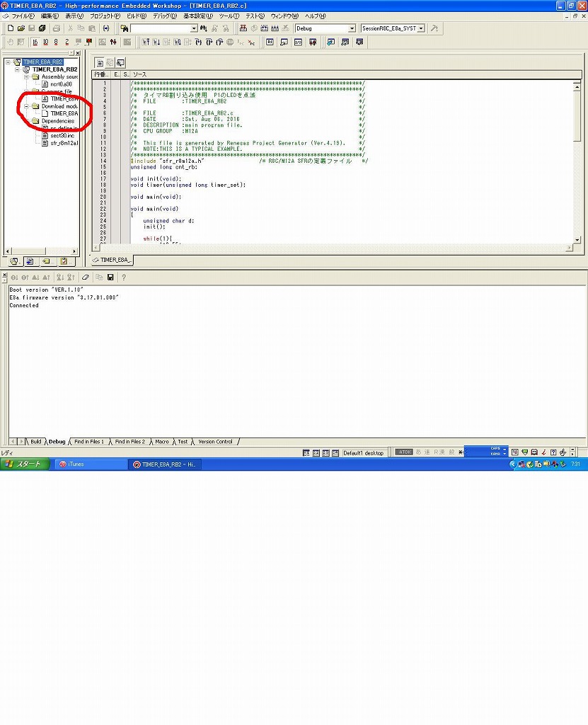Click the Windows スタート button
Viewport: 588px width, 725px height.
pyautogui.click(x=25, y=464)
